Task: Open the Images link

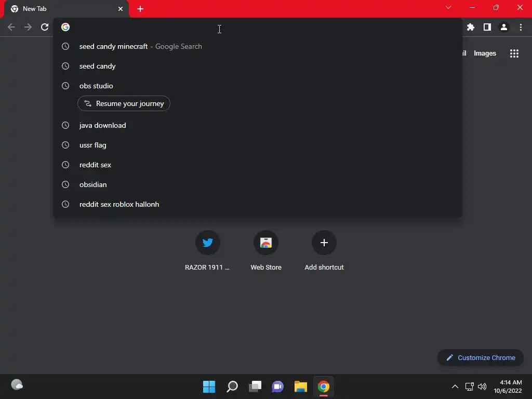Action: coord(485,54)
